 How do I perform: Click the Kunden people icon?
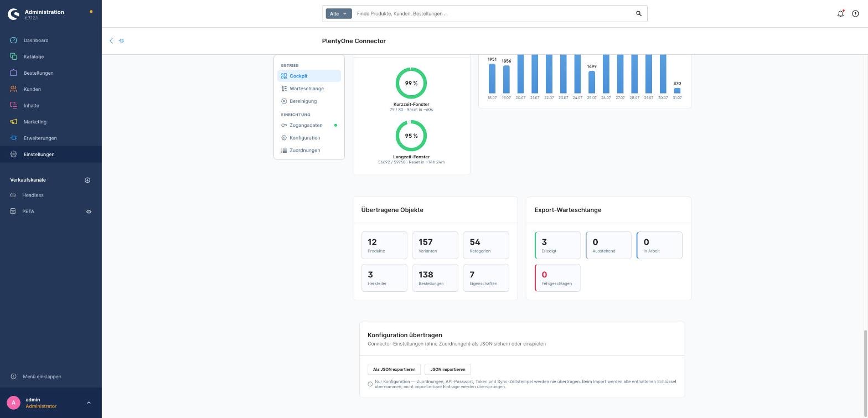(14, 89)
